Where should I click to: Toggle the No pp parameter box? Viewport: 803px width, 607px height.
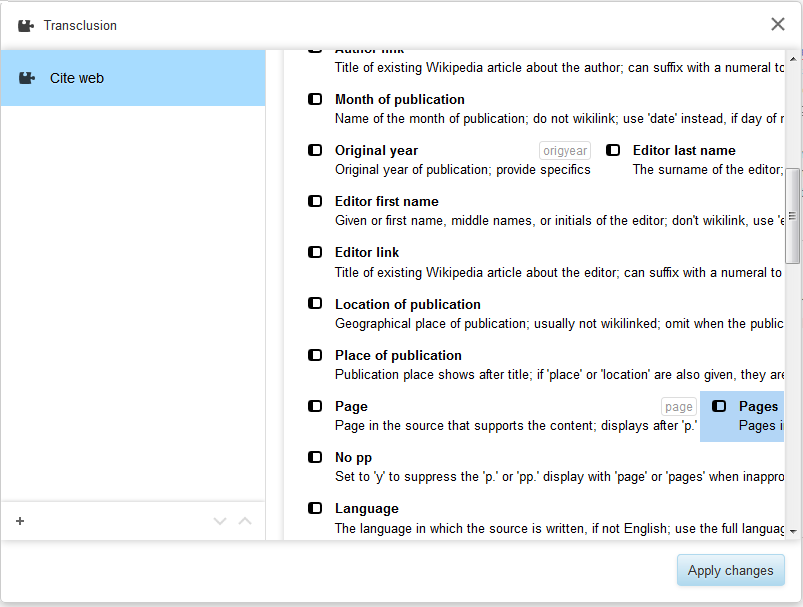click(x=315, y=457)
